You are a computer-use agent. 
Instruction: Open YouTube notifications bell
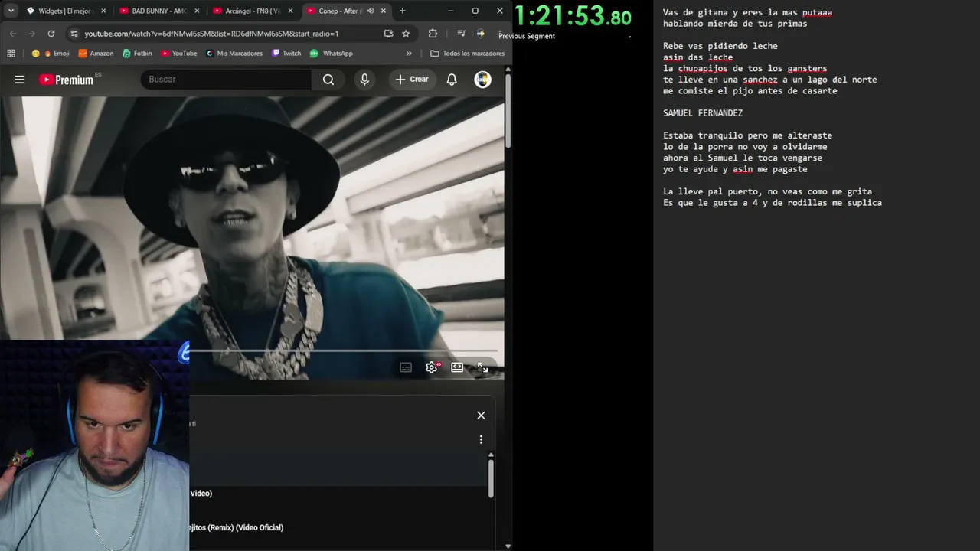pos(452,80)
